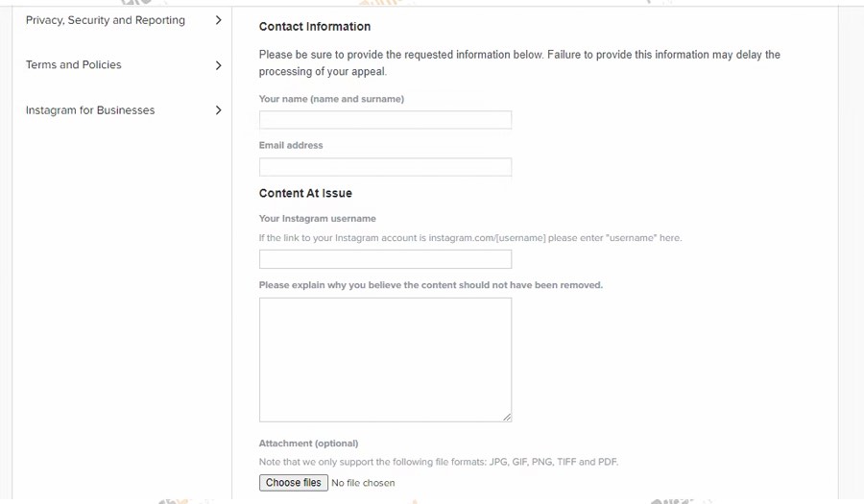This screenshot has height=504, width=864.
Task: Click the "Your name (name and surname)" label
Action: pos(331,99)
